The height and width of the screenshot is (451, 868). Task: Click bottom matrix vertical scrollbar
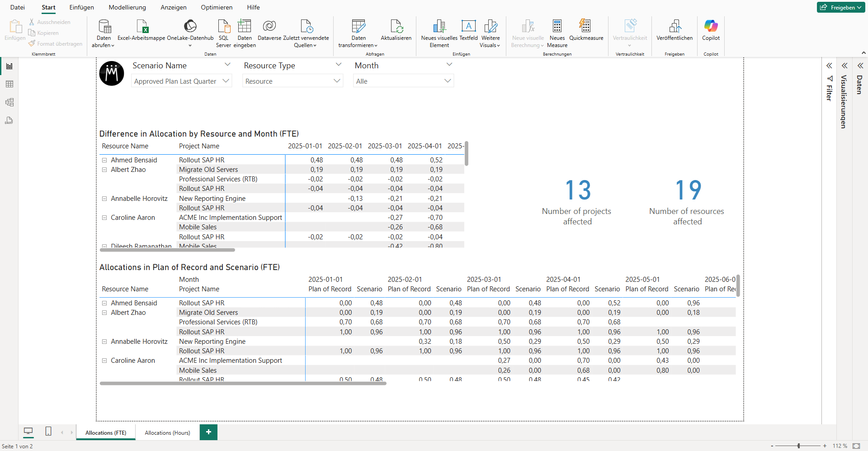point(738,285)
